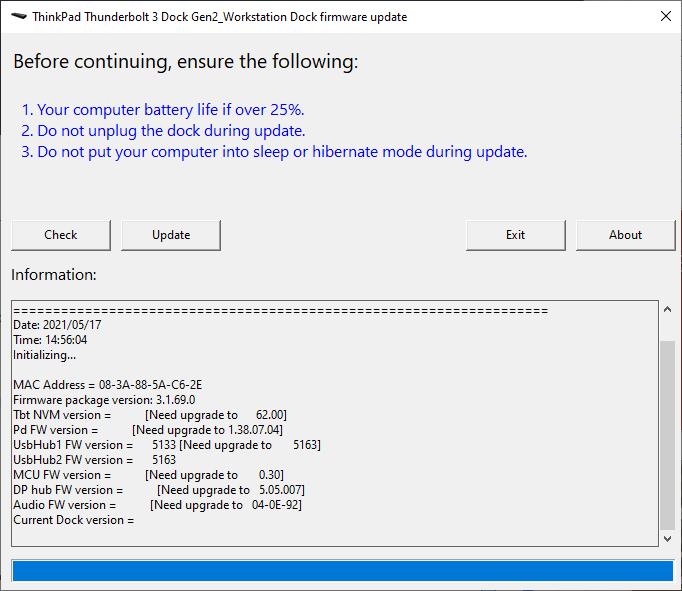682x591 pixels.
Task: Open the About dialog
Action: 625,235
